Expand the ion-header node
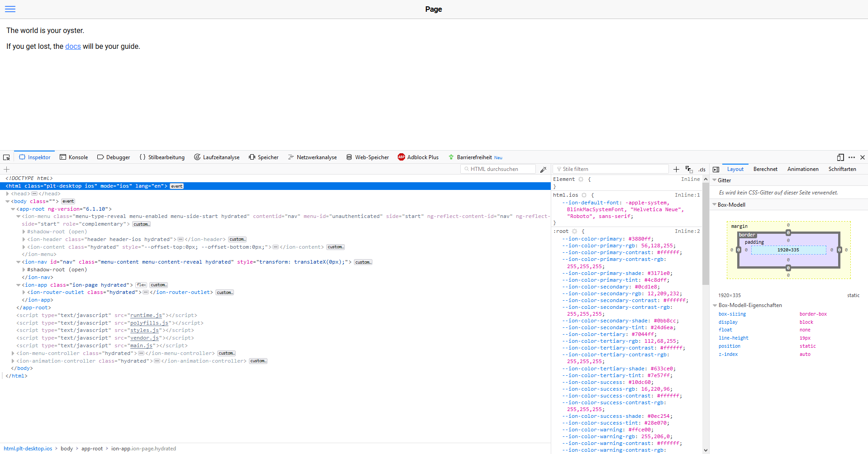Image resolution: width=868 pixels, height=454 pixels. [x=24, y=239]
